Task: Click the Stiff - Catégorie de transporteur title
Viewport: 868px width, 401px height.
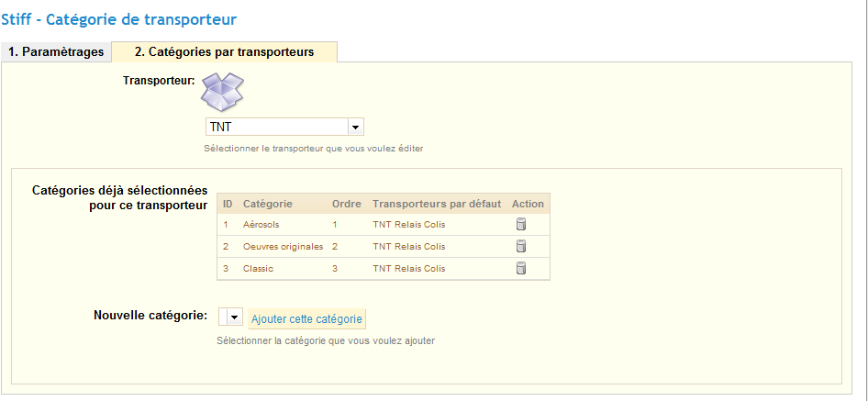Action: 118,17
